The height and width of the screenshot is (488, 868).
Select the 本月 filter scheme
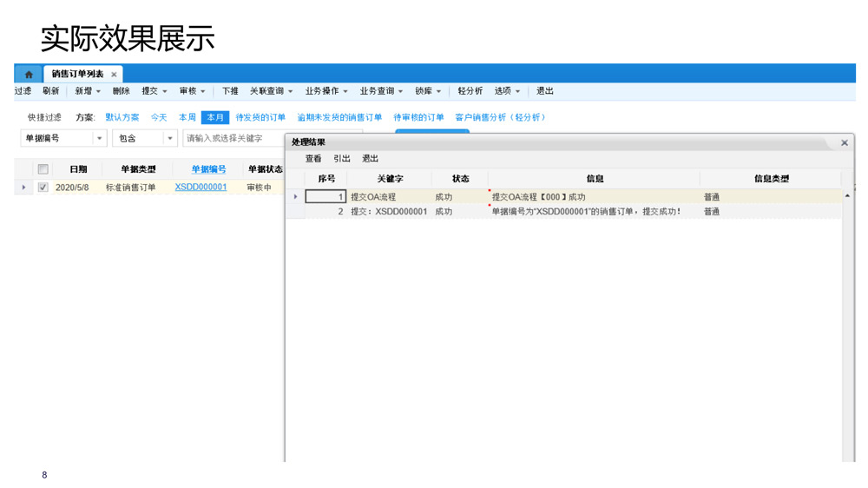pos(215,117)
